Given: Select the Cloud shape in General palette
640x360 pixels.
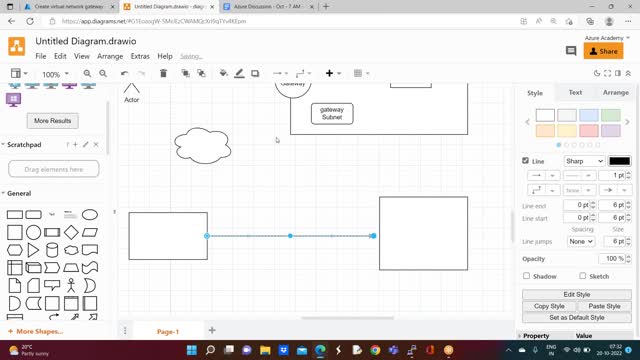Looking at the screenshot, I should pyautogui.click(x=71, y=250).
